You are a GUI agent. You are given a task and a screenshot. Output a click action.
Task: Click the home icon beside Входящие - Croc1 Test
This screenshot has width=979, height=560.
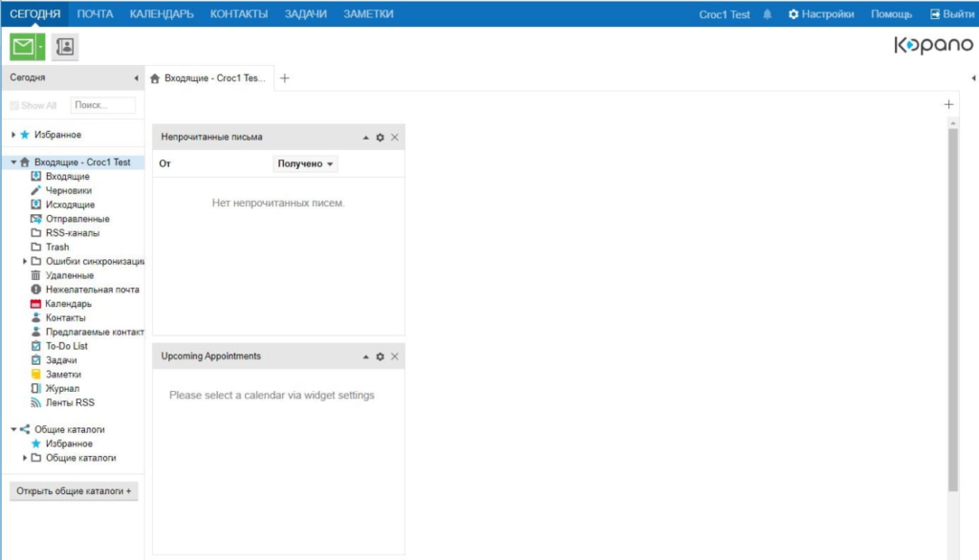25,162
